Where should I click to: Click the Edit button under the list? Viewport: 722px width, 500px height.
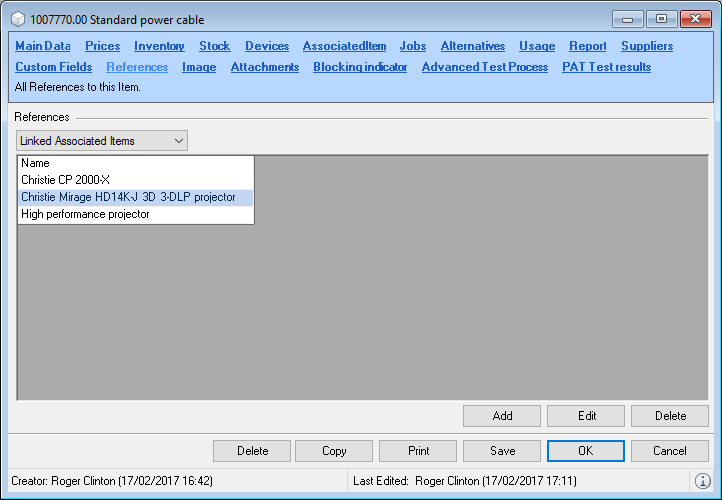click(x=586, y=416)
